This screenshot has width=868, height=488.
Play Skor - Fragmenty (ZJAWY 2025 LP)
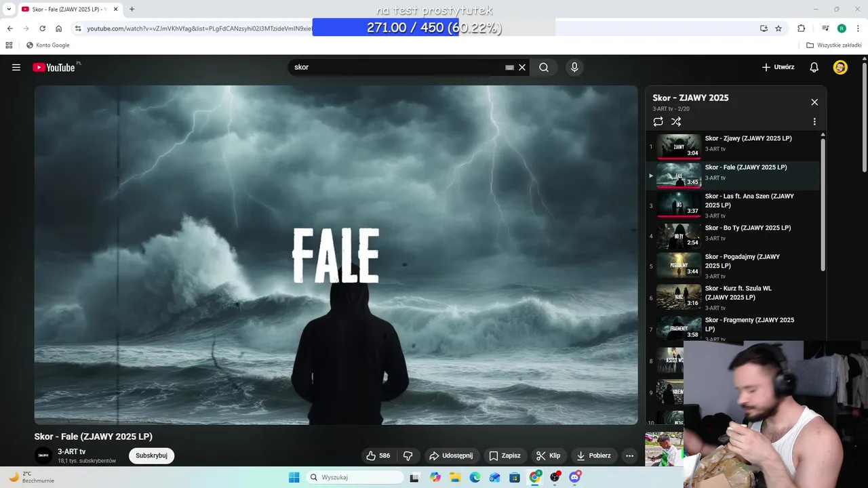pos(733,329)
